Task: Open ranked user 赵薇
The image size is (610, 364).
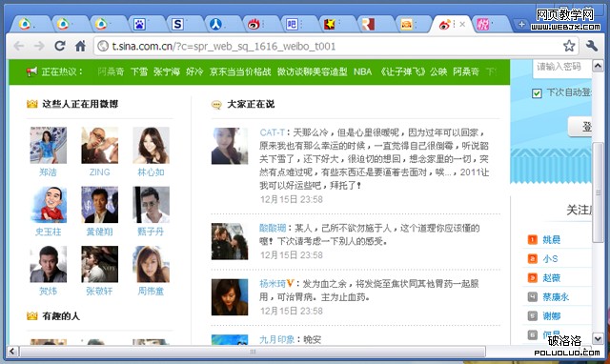Action: pyautogui.click(x=551, y=277)
